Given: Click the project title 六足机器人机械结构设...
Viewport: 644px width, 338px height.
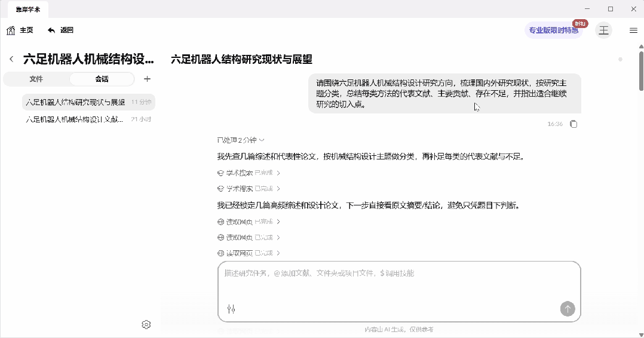Looking at the screenshot, I should 88,59.
